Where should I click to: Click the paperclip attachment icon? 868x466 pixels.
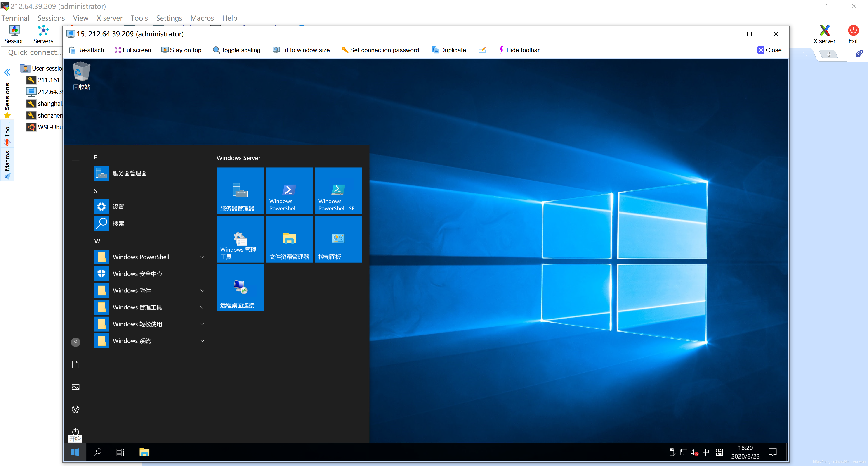[x=859, y=54]
